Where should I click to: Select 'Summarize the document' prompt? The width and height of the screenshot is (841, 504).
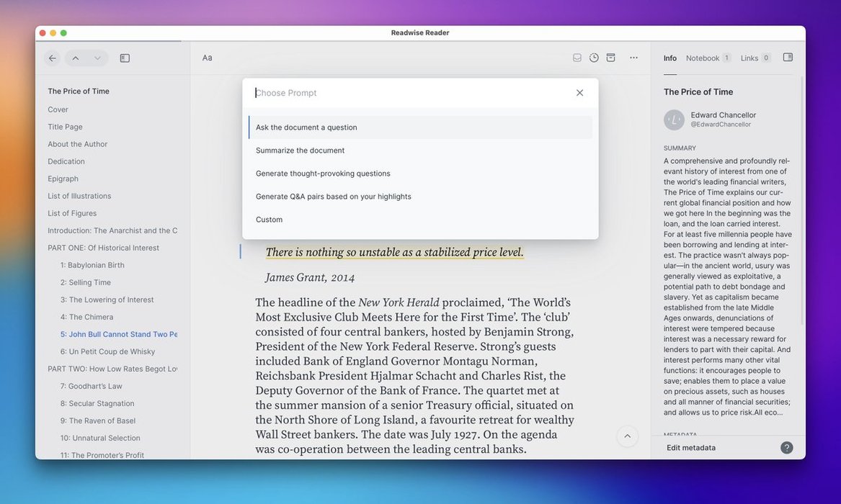tap(421, 150)
